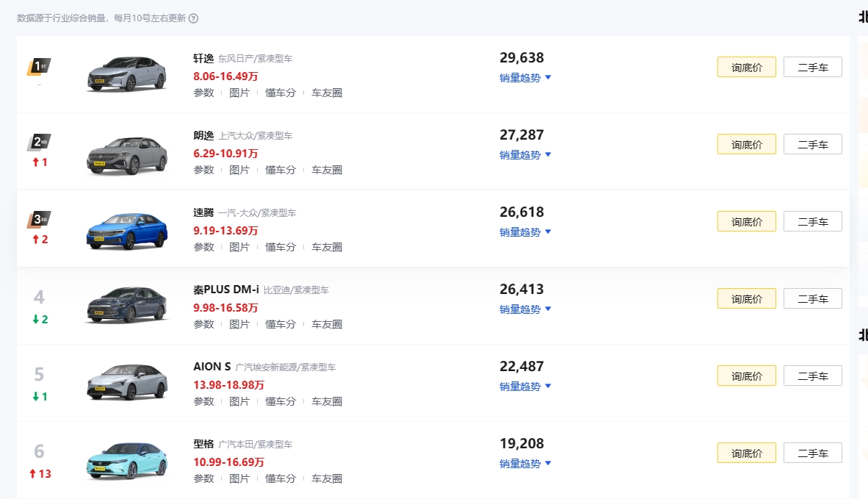The height and width of the screenshot is (499, 868).
Task: Click the help question mark icon
Action: tap(194, 18)
